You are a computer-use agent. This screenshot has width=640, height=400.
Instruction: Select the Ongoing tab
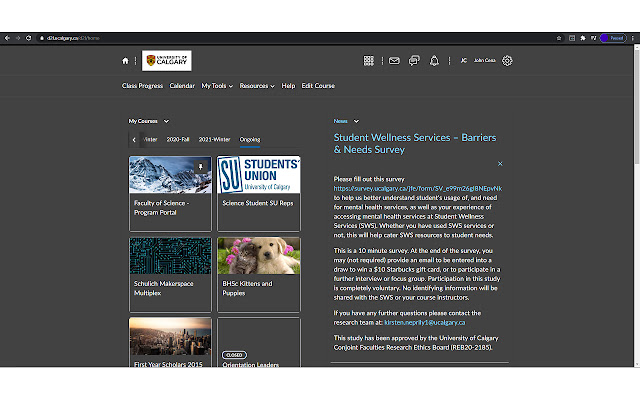(x=249, y=140)
